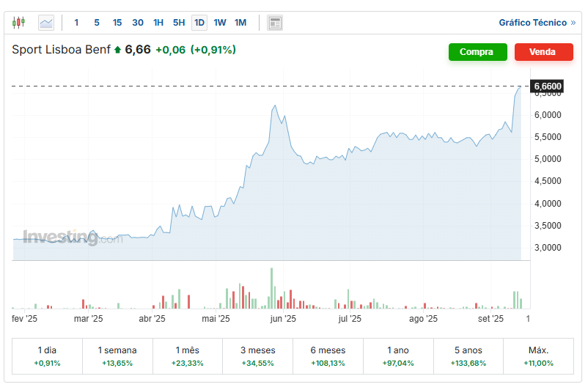This screenshot has width=588, height=387.
Task: Select the area chart type icon
Action: tap(46, 23)
